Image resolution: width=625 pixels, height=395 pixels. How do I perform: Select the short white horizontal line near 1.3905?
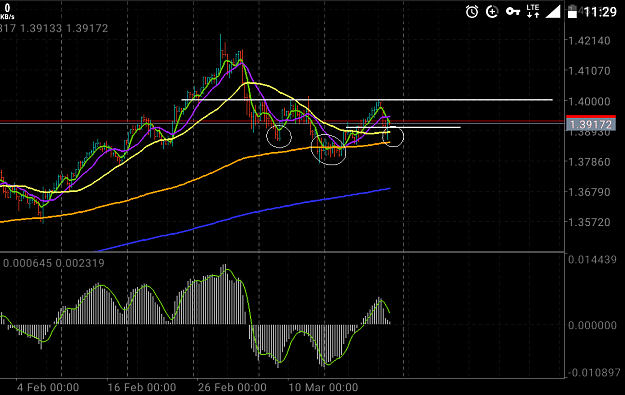[403, 128]
